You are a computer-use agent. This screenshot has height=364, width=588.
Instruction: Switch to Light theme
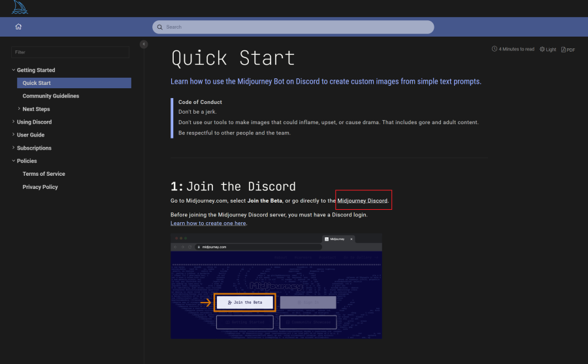547,50
